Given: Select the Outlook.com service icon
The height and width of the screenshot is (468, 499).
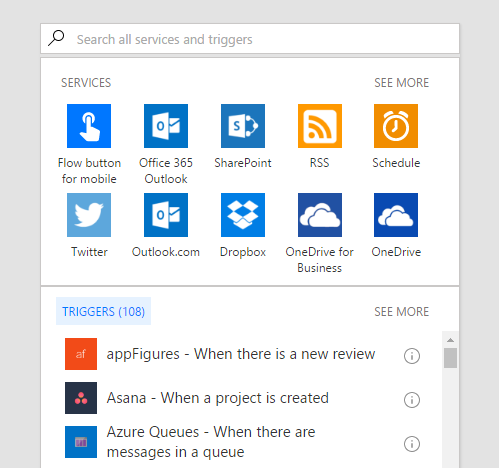Looking at the screenshot, I should 166,215.
